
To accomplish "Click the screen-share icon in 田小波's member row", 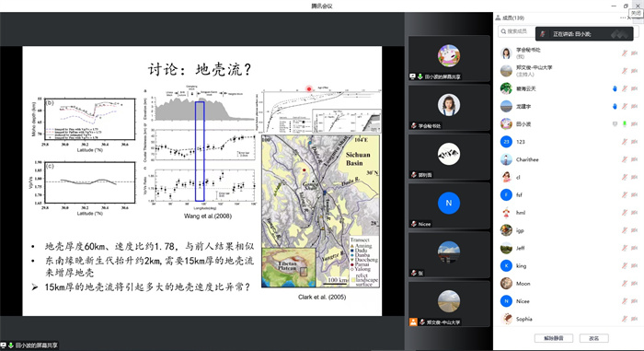I will click(615, 123).
